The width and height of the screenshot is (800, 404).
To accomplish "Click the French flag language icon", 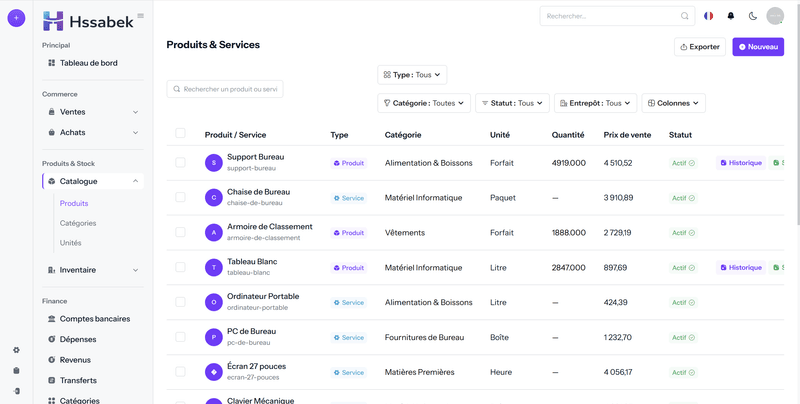I will 709,16.
